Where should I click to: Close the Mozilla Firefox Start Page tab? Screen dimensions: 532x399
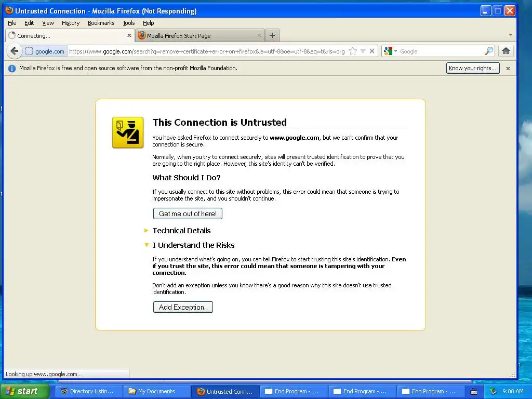pos(259,35)
